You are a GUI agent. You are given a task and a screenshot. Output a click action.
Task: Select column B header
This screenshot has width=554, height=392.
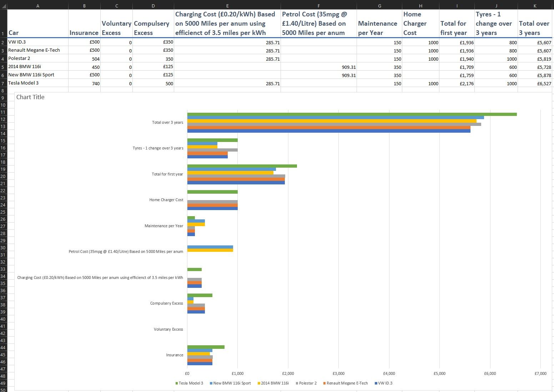click(84, 6)
